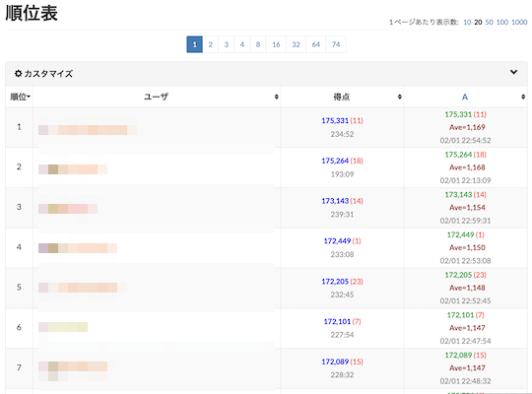The image size is (532, 394).
Task: Click elapsed time 239:31
Action: click(x=342, y=214)
